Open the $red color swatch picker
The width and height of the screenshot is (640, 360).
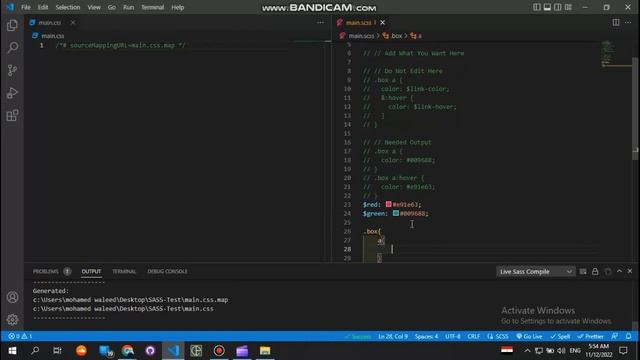point(389,204)
